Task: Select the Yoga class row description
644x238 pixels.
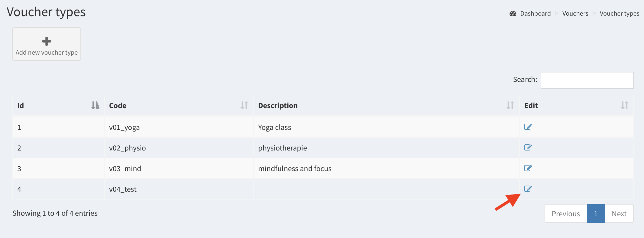Action: pos(275,127)
